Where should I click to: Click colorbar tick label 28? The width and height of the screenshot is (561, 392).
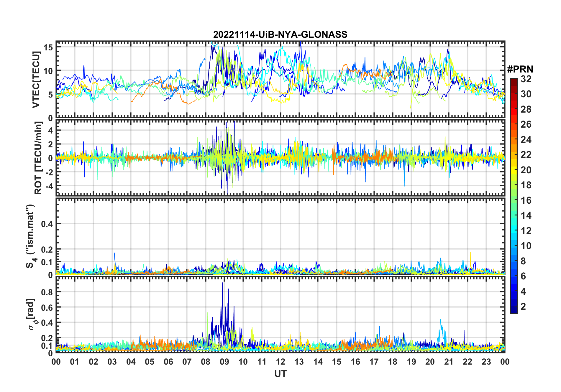[526, 109]
